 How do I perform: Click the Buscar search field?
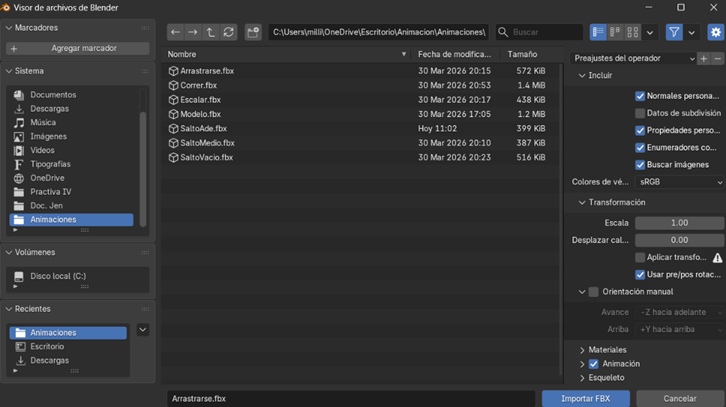click(x=539, y=32)
